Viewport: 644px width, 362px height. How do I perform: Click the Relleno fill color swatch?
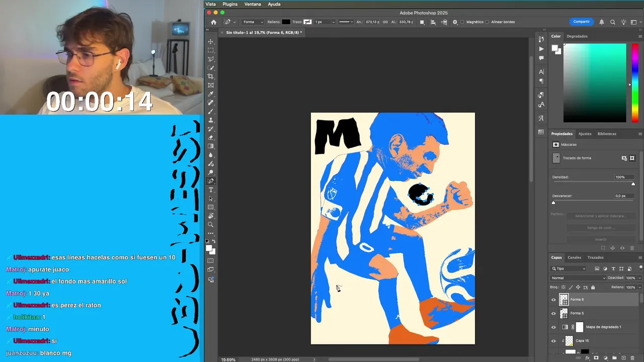tap(286, 22)
